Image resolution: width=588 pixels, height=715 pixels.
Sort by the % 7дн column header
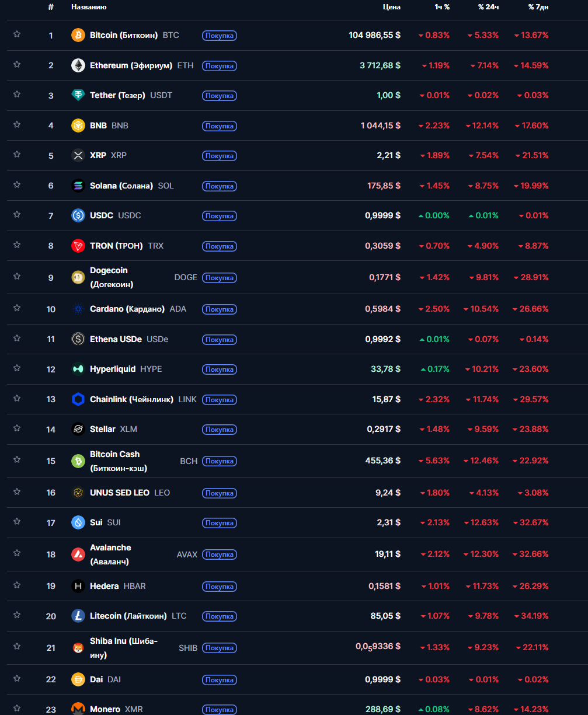coord(538,7)
